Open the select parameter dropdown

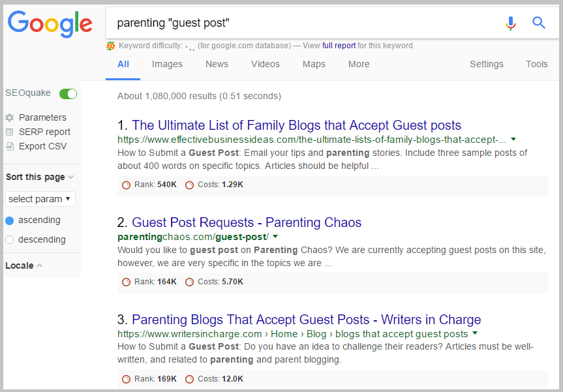pos(40,199)
